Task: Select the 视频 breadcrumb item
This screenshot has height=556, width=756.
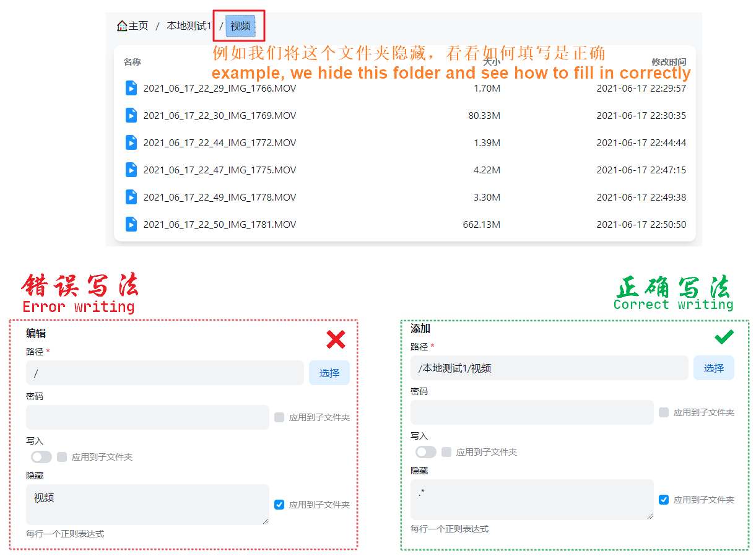Action: pos(240,26)
